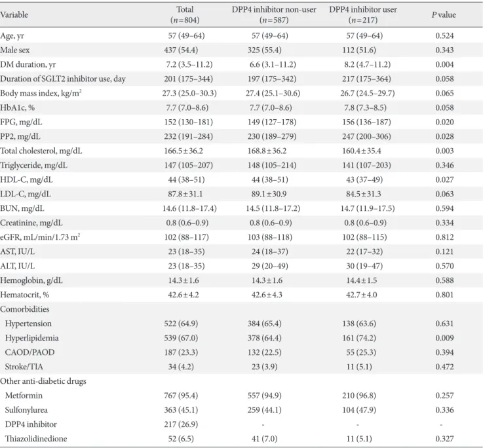
Task: Select the 'PP2, mg/dL' row label
Action: [x=20, y=136]
